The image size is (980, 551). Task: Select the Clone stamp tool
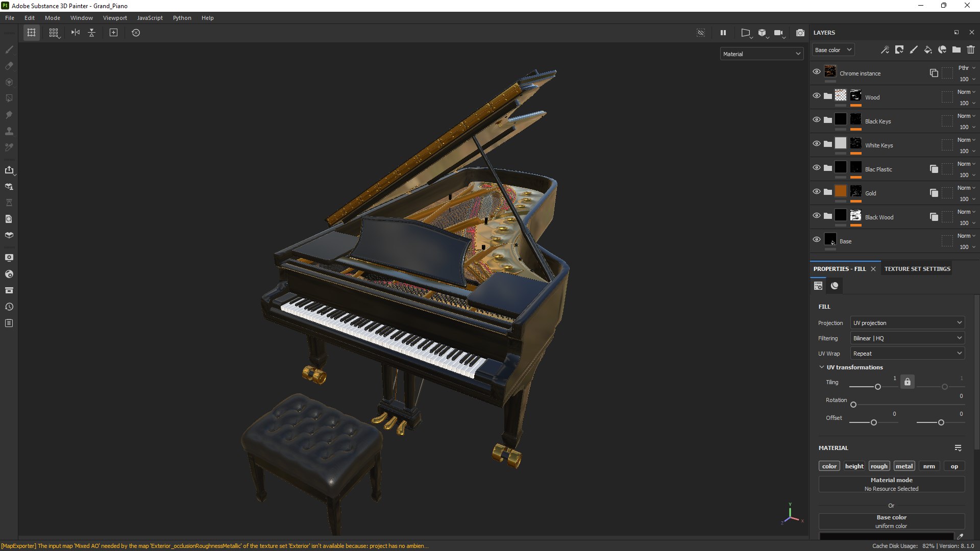9,131
